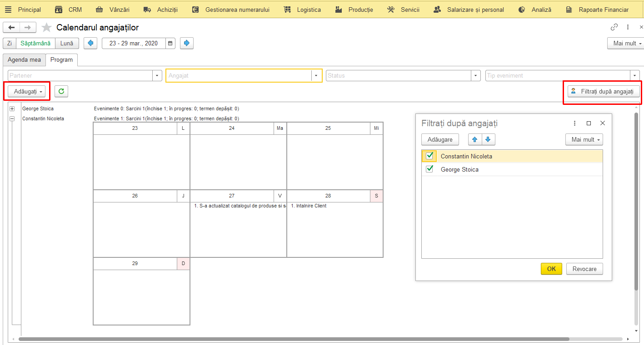The height and width of the screenshot is (345, 644).
Task: Select George Stoica row in dialog list
Action: 512,169
